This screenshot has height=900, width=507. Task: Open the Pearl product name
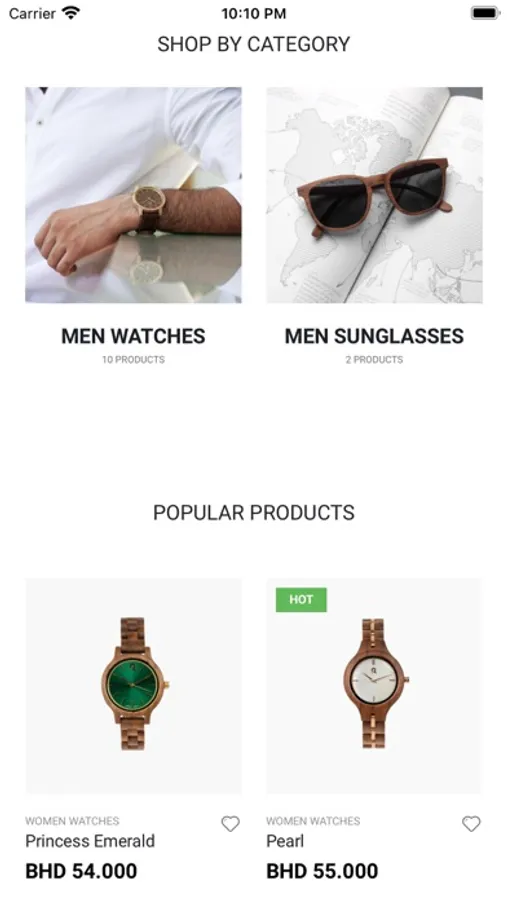tap(285, 841)
